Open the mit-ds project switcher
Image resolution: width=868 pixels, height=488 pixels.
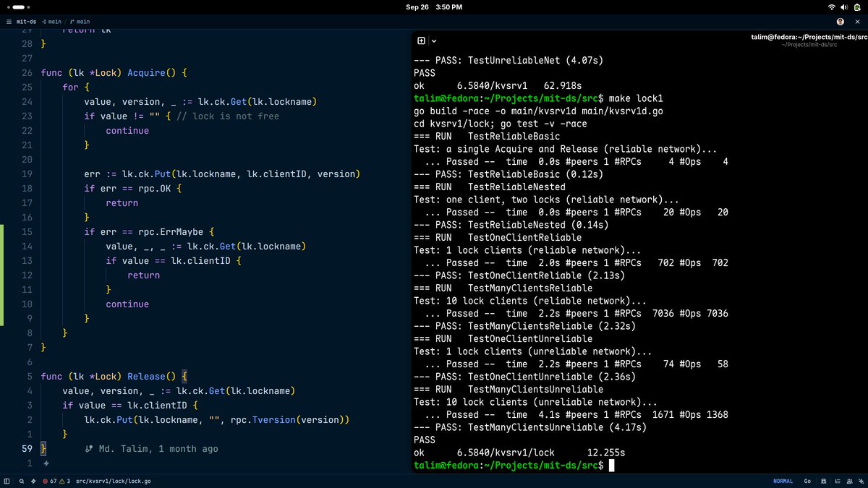tap(27, 22)
